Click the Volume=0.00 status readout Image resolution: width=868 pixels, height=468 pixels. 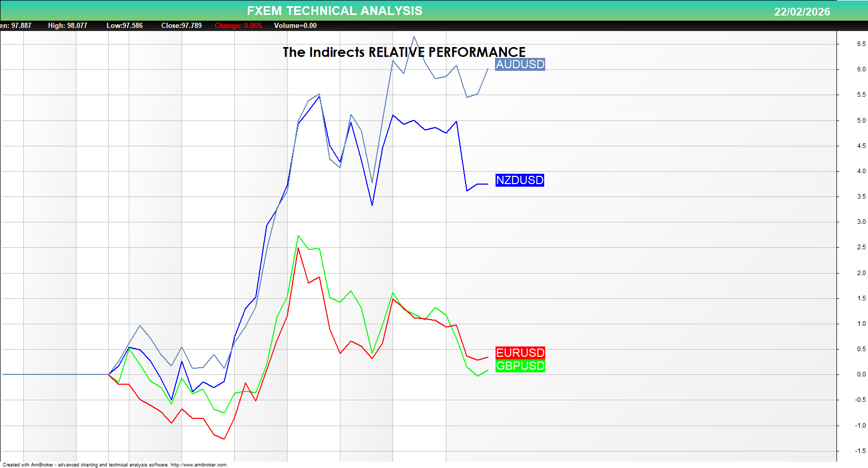(x=297, y=25)
